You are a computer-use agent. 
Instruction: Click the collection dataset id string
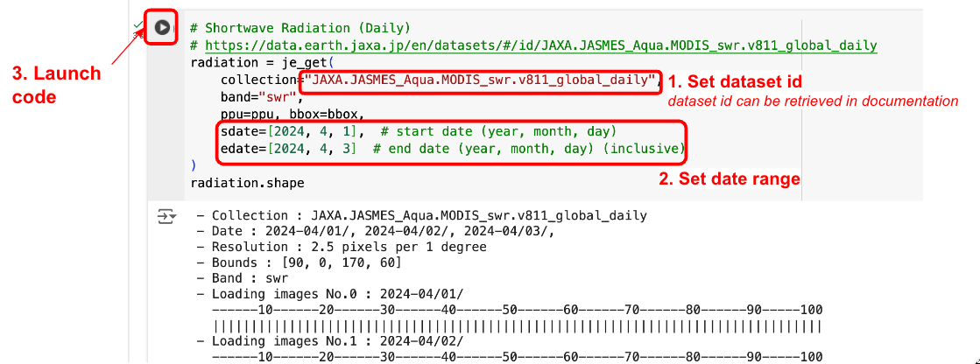pyautogui.click(x=480, y=80)
